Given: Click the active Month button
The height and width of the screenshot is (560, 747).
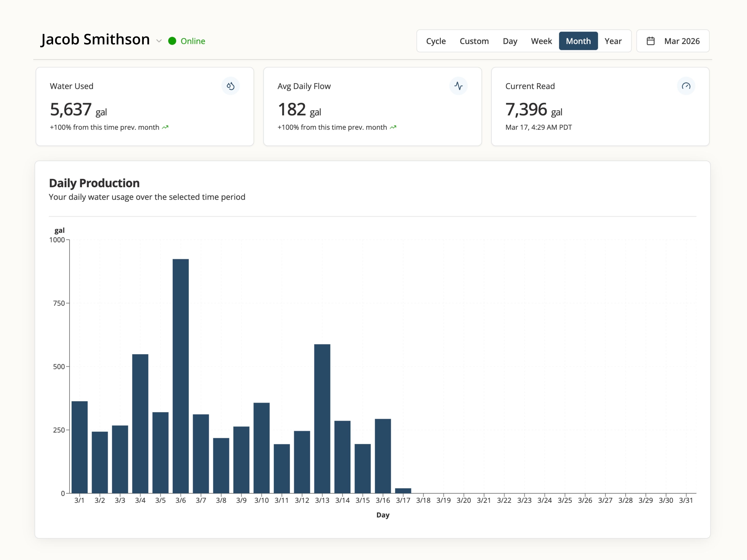Looking at the screenshot, I should (578, 41).
